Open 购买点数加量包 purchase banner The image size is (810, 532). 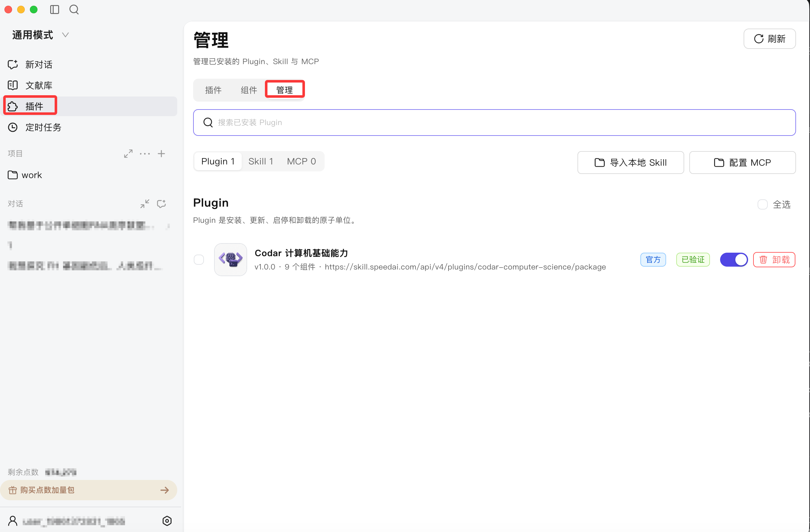pos(89,490)
